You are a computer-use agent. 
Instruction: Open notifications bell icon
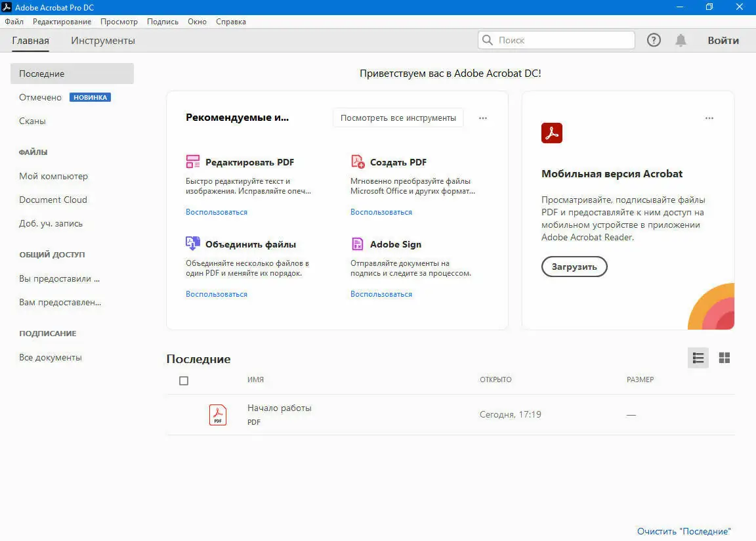coord(681,40)
